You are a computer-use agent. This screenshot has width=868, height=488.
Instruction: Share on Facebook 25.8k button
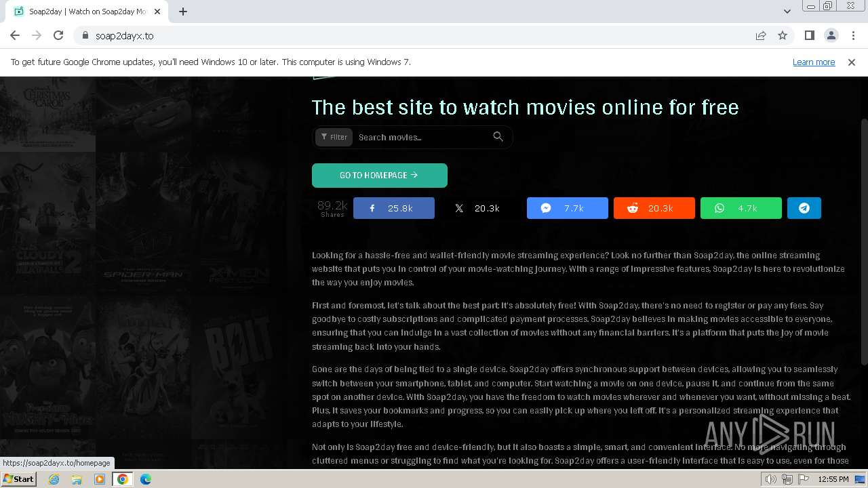394,208
